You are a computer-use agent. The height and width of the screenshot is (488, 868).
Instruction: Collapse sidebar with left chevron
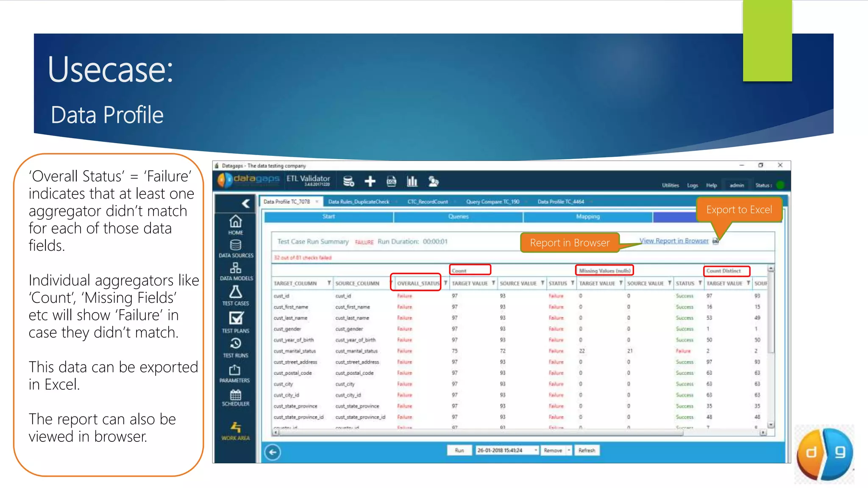(x=246, y=203)
